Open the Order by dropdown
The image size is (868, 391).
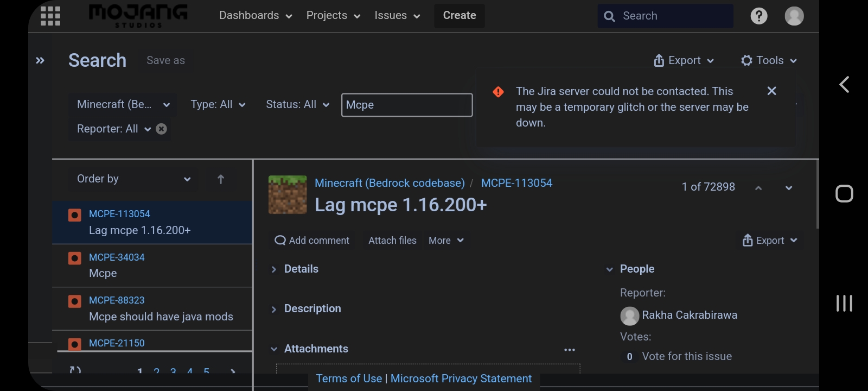click(x=133, y=179)
